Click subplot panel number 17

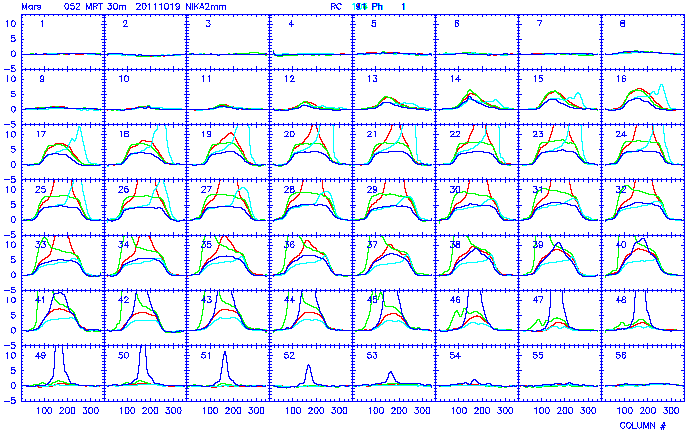tap(63, 152)
